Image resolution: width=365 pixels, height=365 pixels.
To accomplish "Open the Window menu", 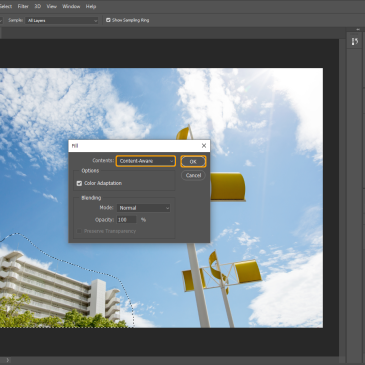I will 71,6.
